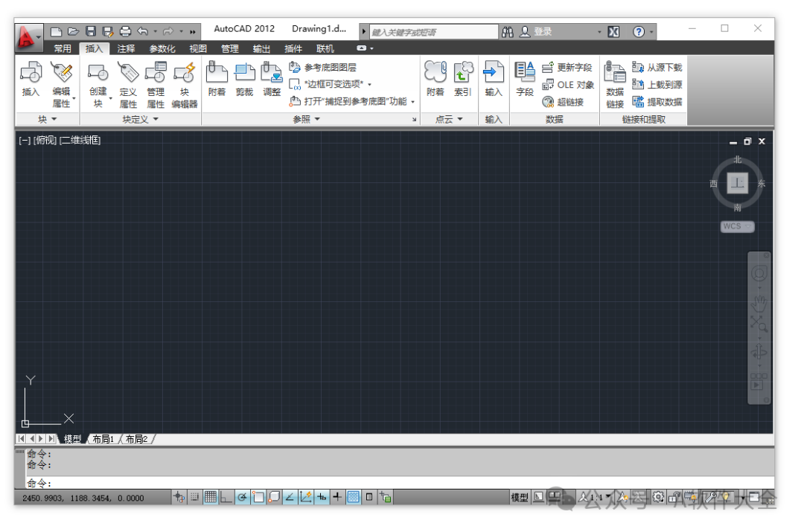Expand the 块定义 panel dropdown
The width and height of the screenshot is (804, 532).
156,119
